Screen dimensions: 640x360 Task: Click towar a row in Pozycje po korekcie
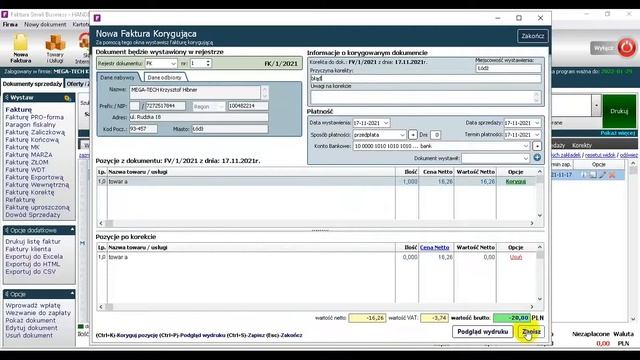[x=316, y=257]
